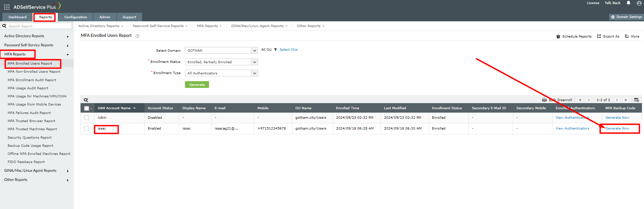This screenshot has height=209, width=644.
Task: Click the table search magnifier icon
Action: click(x=86, y=100)
